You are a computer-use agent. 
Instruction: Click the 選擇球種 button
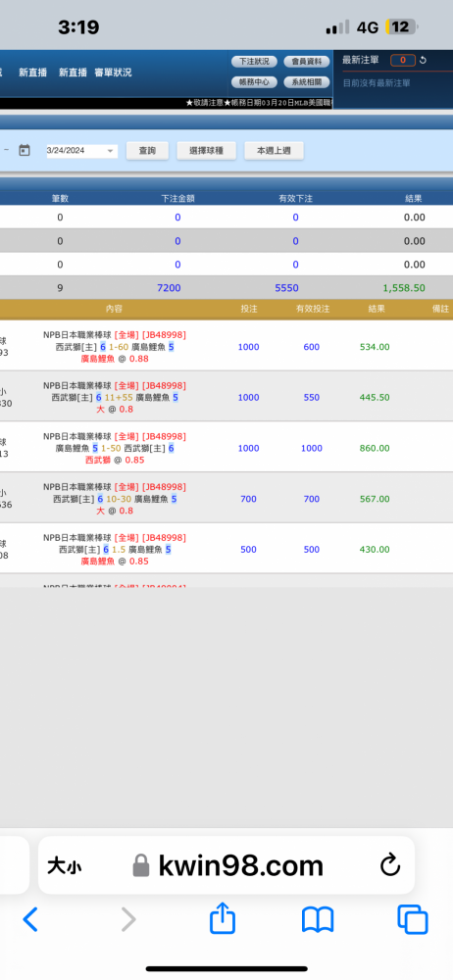pyautogui.click(x=207, y=151)
